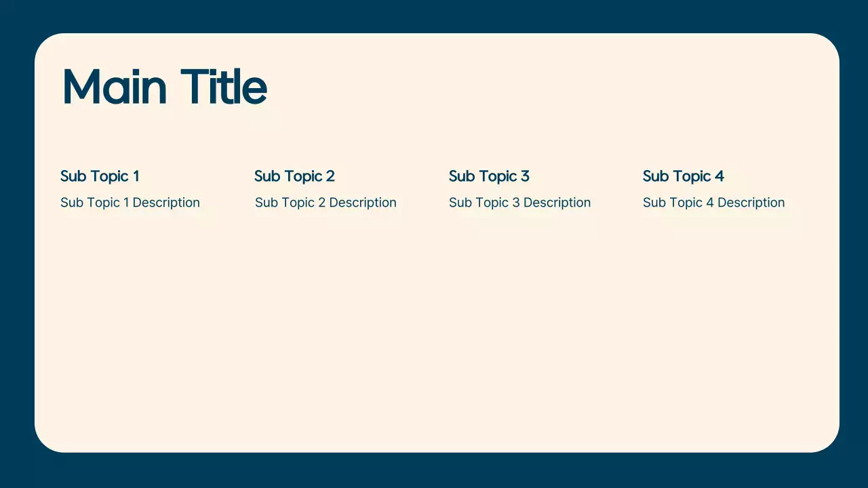Image resolution: width=868 pixels, height=488 pixels.
Task: Click the rounded bottom-right corner of cream panel
Action: tap(828, 441)
